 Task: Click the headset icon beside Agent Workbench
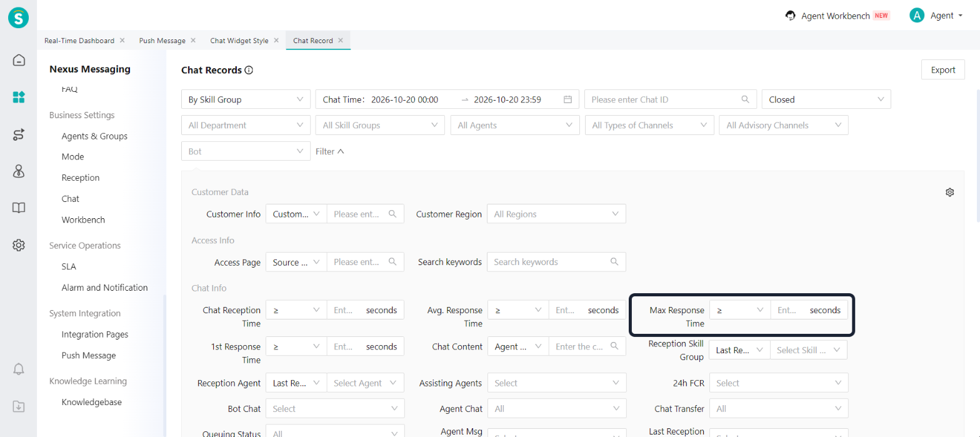[790, 16]
